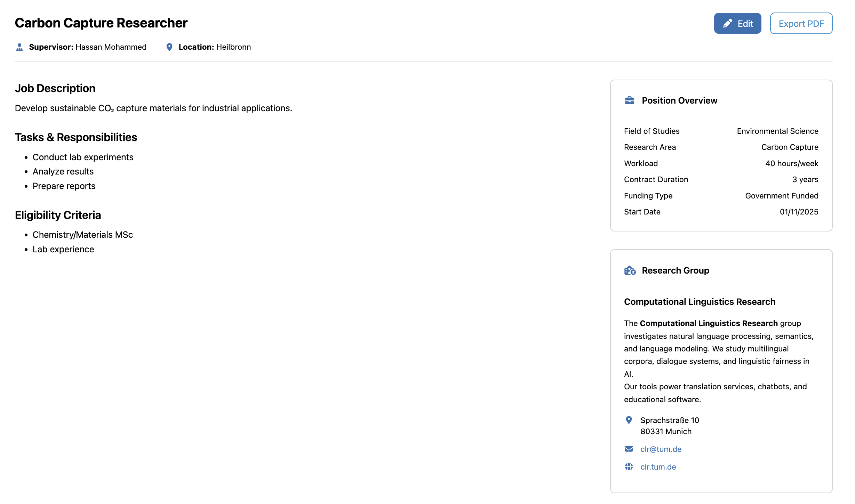Click the Job Description heading
Image resolution: width=855 pixels, height=504 pixels.
coord(55,88)
